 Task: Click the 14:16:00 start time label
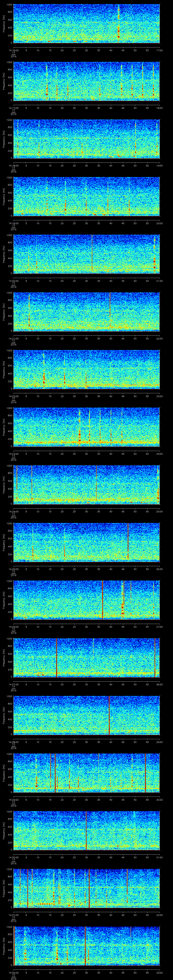click(13, 50)
